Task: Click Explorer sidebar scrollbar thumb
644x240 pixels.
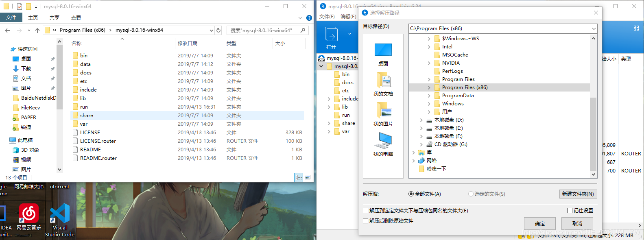Action: (x=60, y=77)
